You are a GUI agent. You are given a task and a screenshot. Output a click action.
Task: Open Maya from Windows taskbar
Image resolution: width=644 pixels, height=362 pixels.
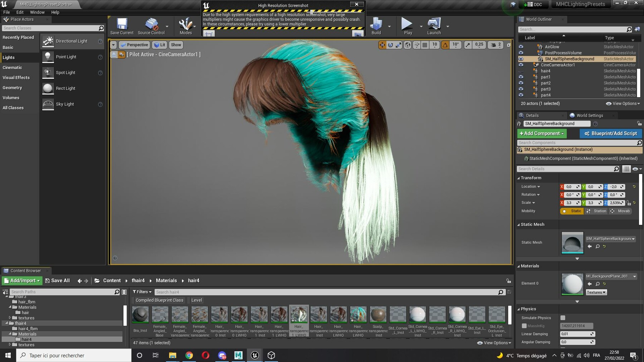click(238, 355)
